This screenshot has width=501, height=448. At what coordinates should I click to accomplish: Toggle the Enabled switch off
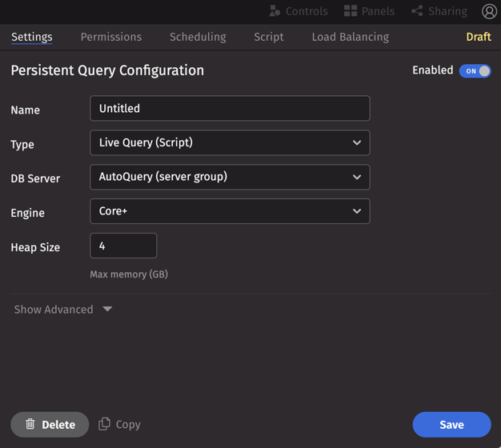(x=475, y=71)
